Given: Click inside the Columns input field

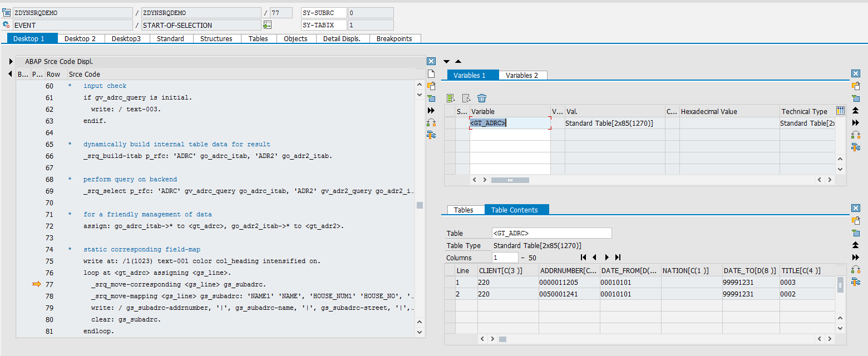Looking at the screenshot, I should pyautogui.click(x=505, y=258).
